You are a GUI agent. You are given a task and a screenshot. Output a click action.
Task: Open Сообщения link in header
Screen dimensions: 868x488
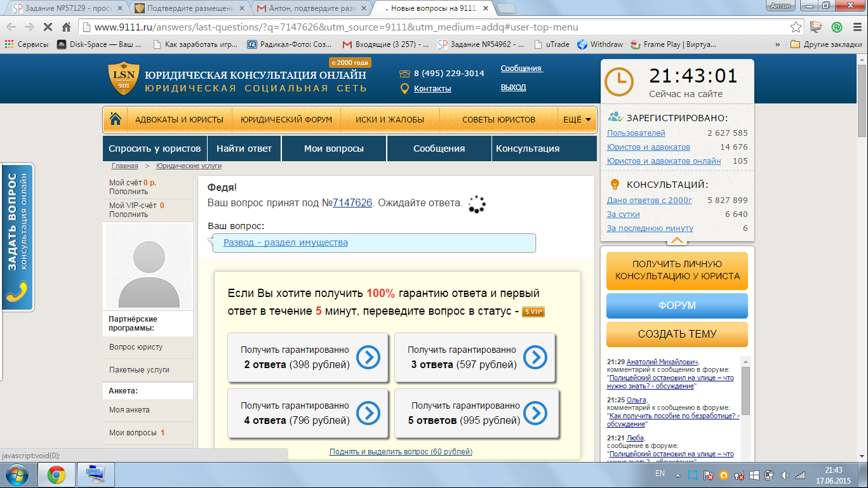click(x=521, y=69)
